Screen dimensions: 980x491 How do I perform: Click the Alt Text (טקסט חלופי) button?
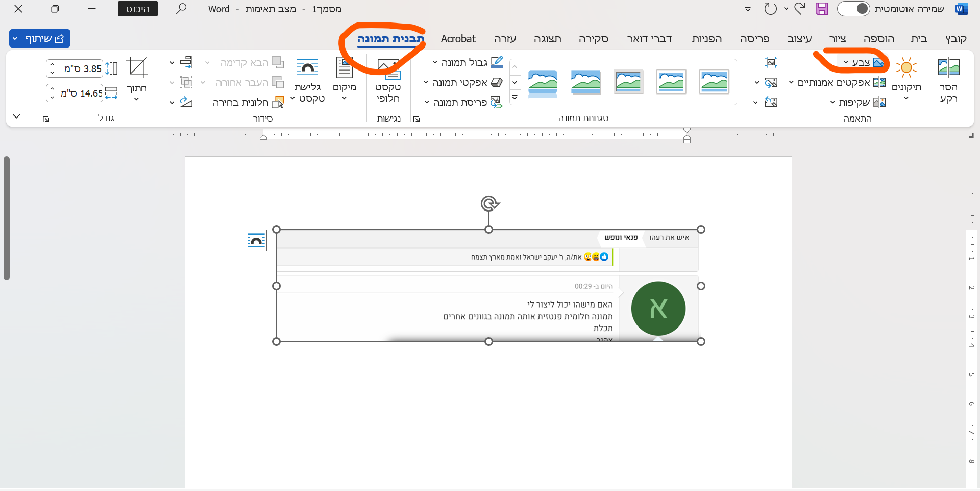tap(388, 81)
